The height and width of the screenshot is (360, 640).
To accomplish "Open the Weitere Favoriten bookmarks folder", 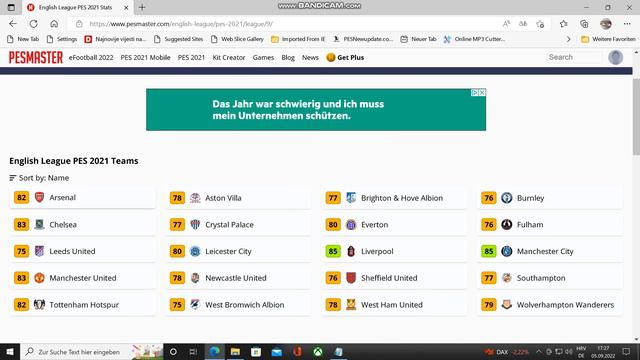I will (608, 39).
